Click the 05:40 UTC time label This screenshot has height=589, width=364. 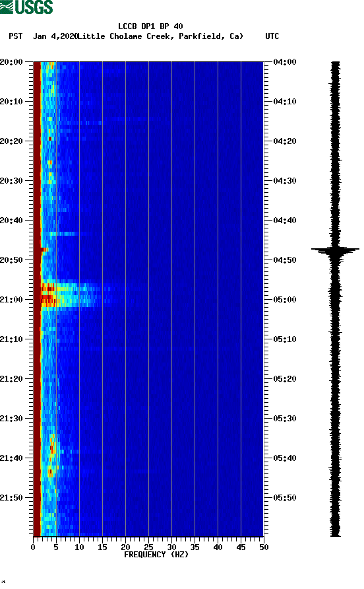[285, 458]
